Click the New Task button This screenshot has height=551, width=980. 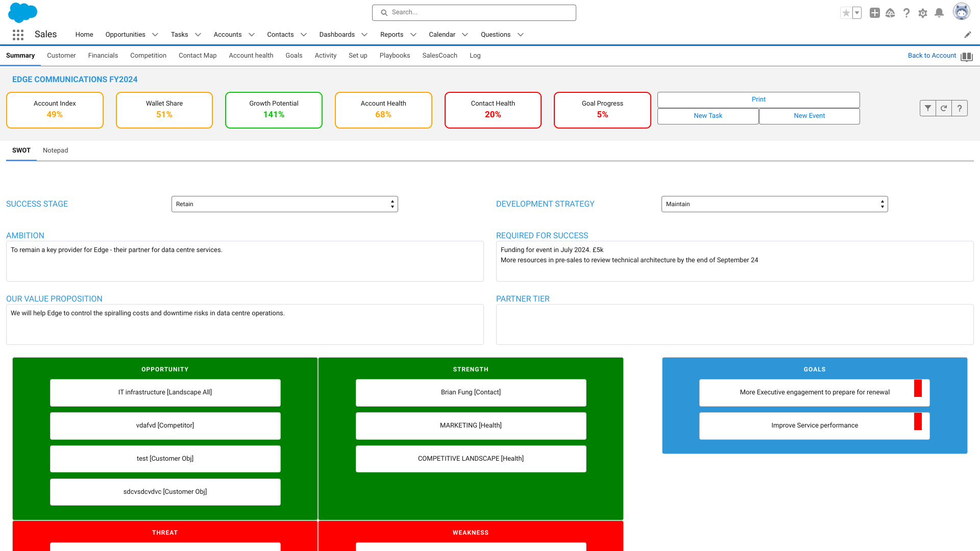click(707, 116)
